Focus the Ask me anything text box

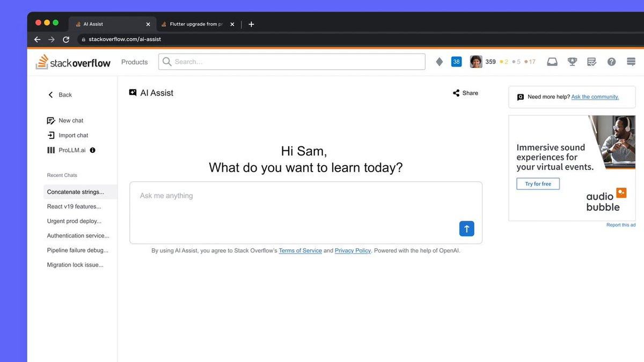point(306,213)
